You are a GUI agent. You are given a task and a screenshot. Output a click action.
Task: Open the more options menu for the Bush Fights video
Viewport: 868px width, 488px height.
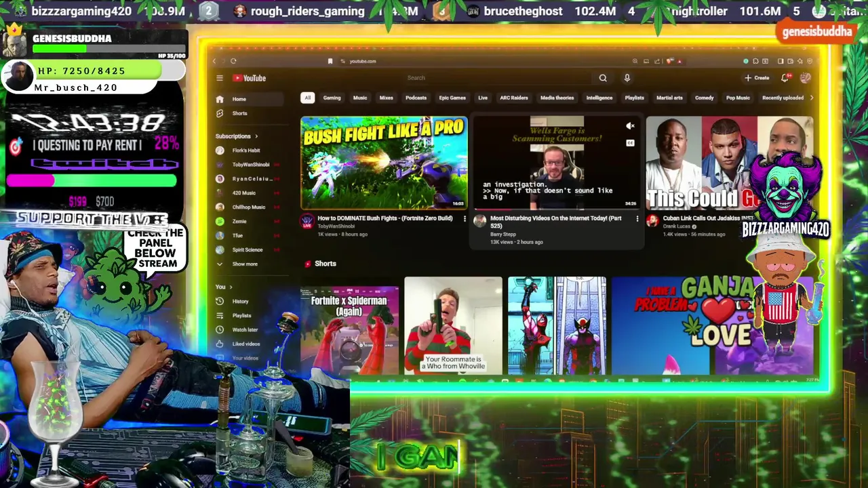[465, 219]
